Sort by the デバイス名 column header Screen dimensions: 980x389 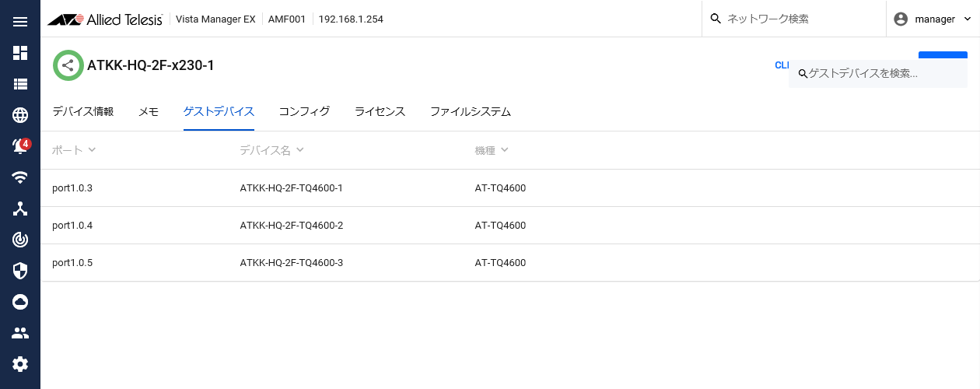[x=271, y=150]
